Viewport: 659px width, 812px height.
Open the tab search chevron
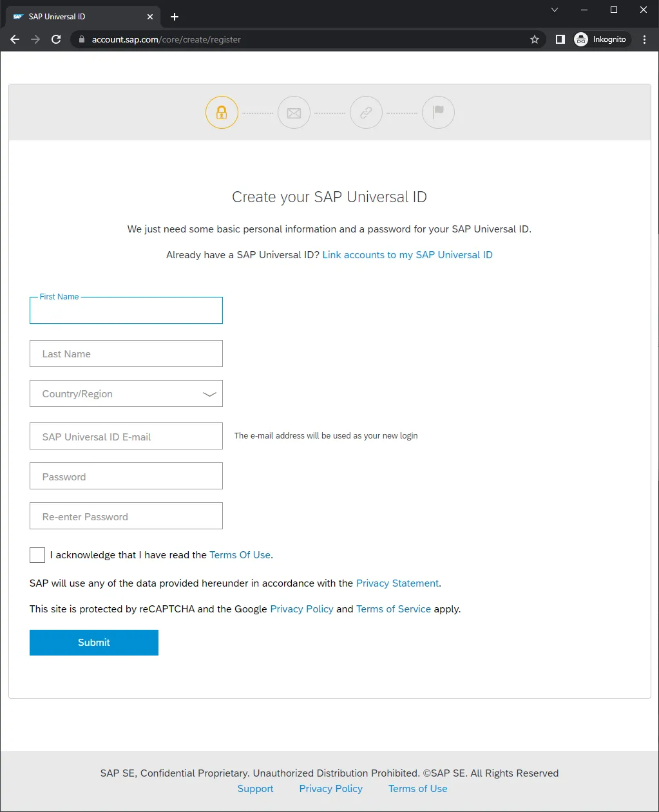[555, 10]
